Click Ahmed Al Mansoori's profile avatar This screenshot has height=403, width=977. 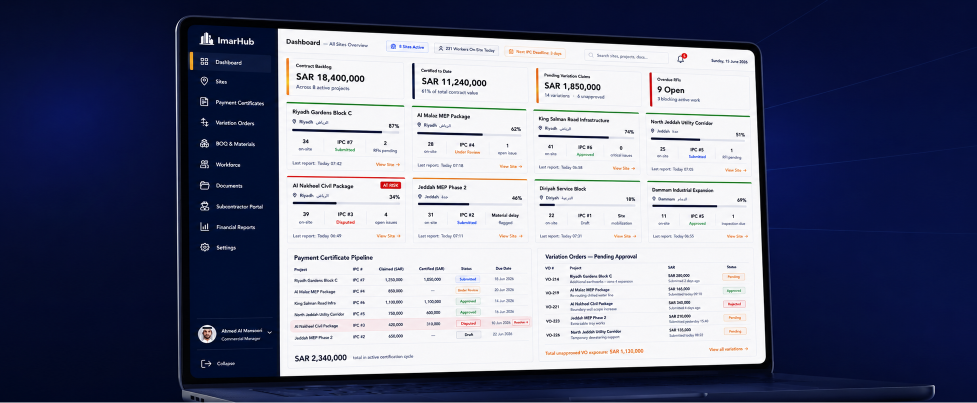207,334
